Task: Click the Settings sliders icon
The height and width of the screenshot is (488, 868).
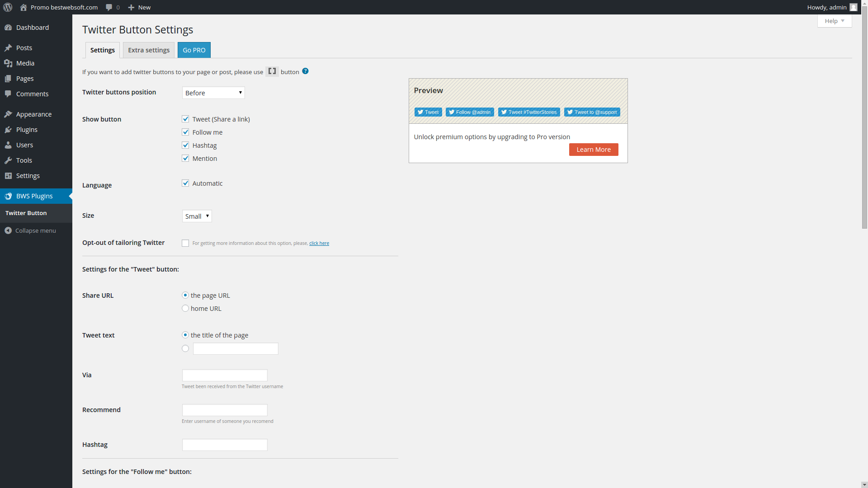Action: pyautogui.click(x=8, y=176)
